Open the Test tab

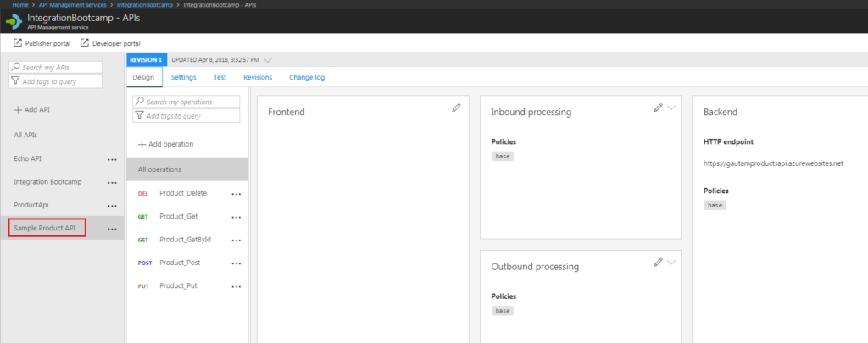pyautogui.click(x=220, y=77)
